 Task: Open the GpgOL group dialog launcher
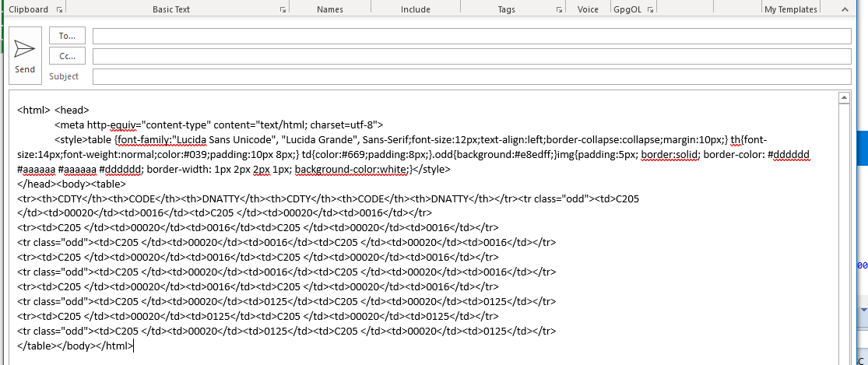coord(651,9)
